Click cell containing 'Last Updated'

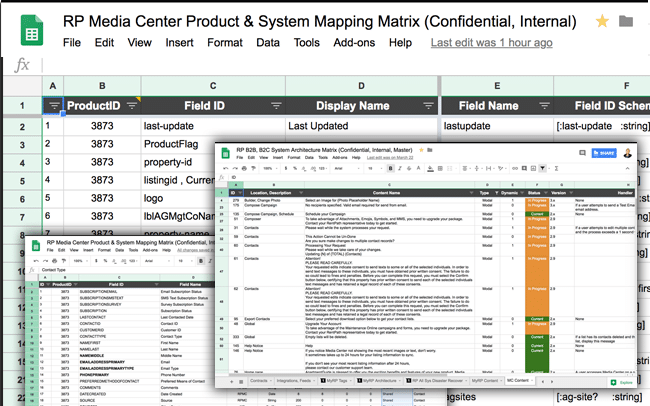[361, 126]
